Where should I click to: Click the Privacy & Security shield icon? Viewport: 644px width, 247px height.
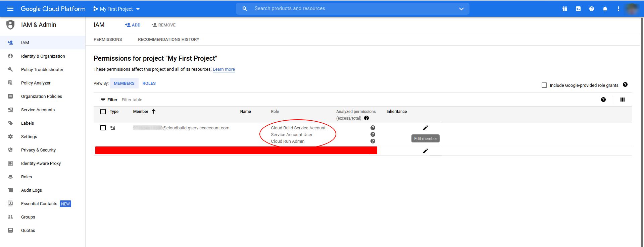point(10,150)
